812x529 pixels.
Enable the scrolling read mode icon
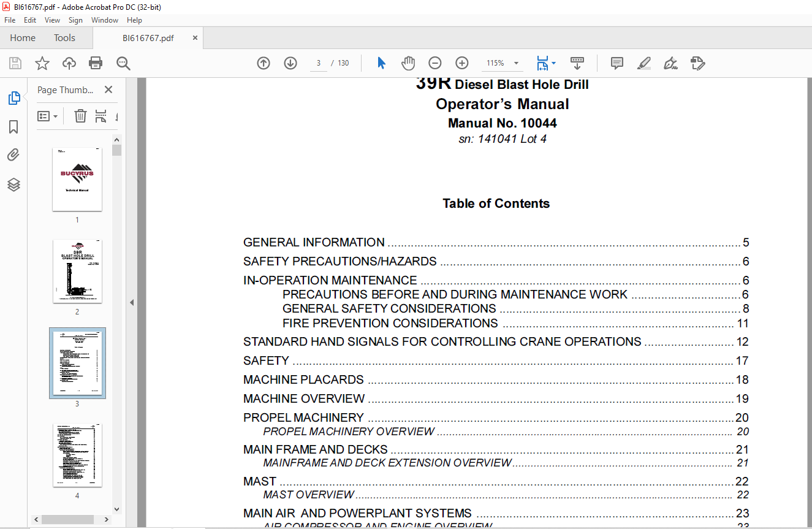[x=577, y=63]
